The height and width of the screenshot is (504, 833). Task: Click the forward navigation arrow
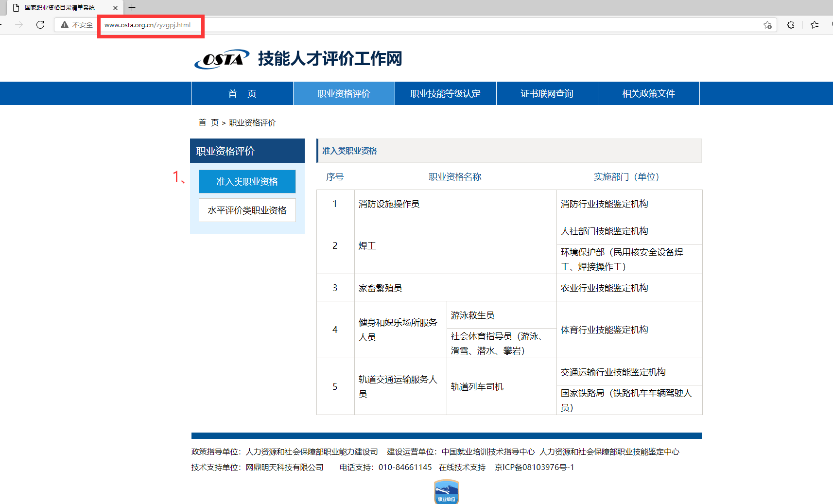pyautogui.click(x=19, y=25)
